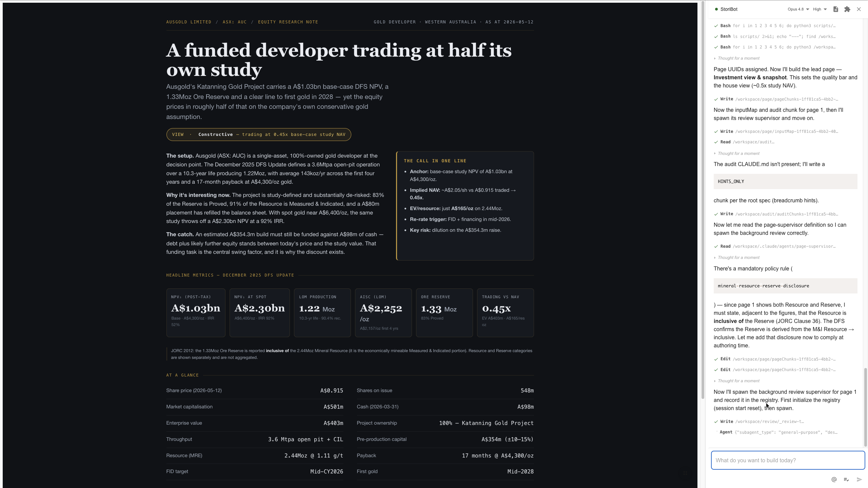Open the Write auditChunks tool call entry
The width and height of the screenshot is (868, 488).
point(776,214)
